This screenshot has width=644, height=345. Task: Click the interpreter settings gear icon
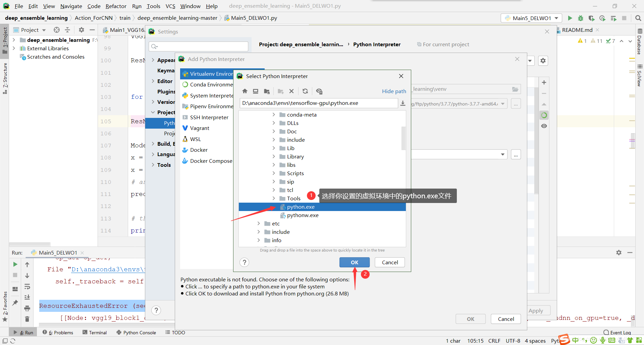tap(543, 61)
